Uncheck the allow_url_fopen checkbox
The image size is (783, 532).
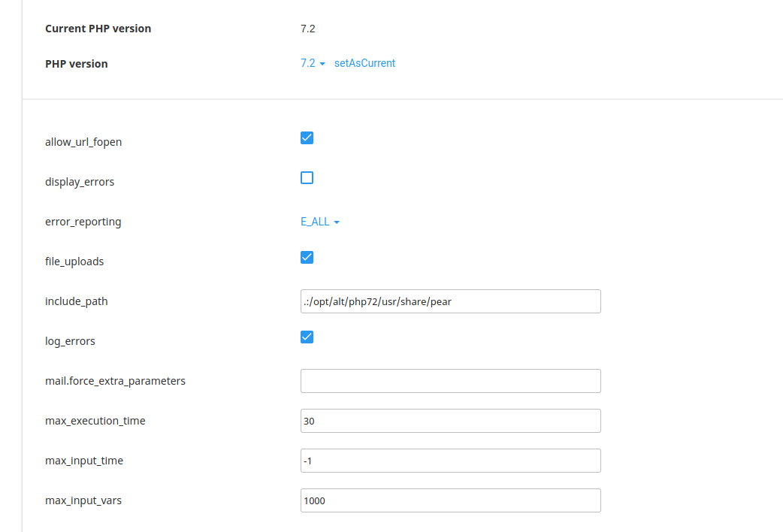point(307,138)
